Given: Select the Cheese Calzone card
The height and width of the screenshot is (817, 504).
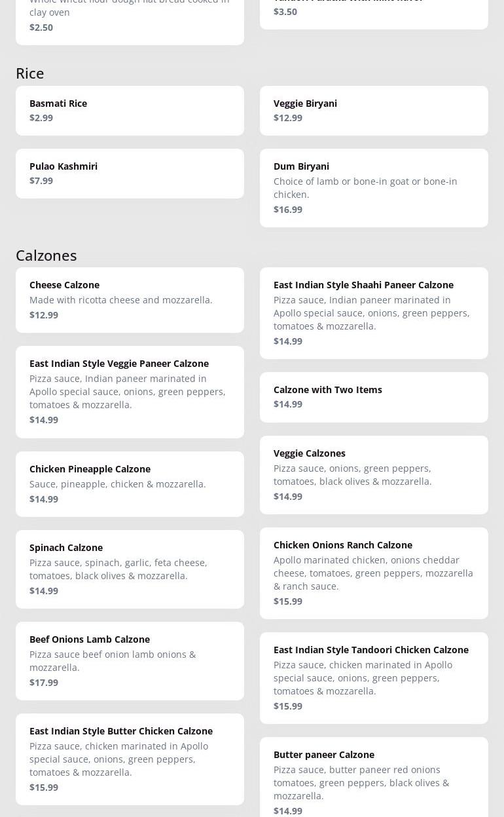Looking at the screenshot, I should click(130, 300).
